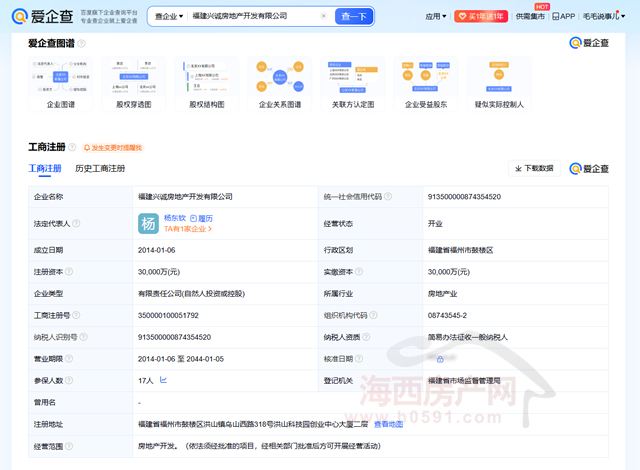
Task: Open the 股权结构图 thumbnail card
Action: [207, 84]
